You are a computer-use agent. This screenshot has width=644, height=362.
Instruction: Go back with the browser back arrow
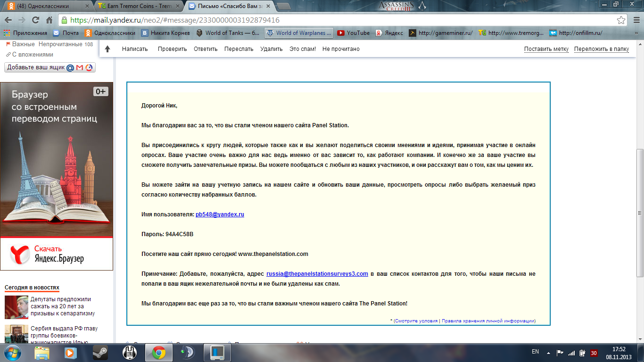tap(8, 20)
